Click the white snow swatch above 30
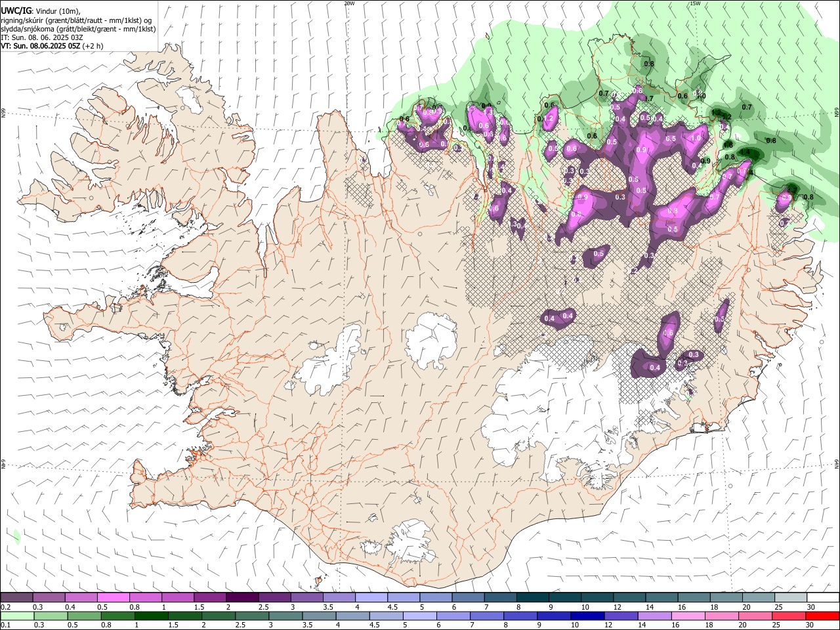Screen dimensions: 840x630 pyautogui.click(x=824, y=598)
